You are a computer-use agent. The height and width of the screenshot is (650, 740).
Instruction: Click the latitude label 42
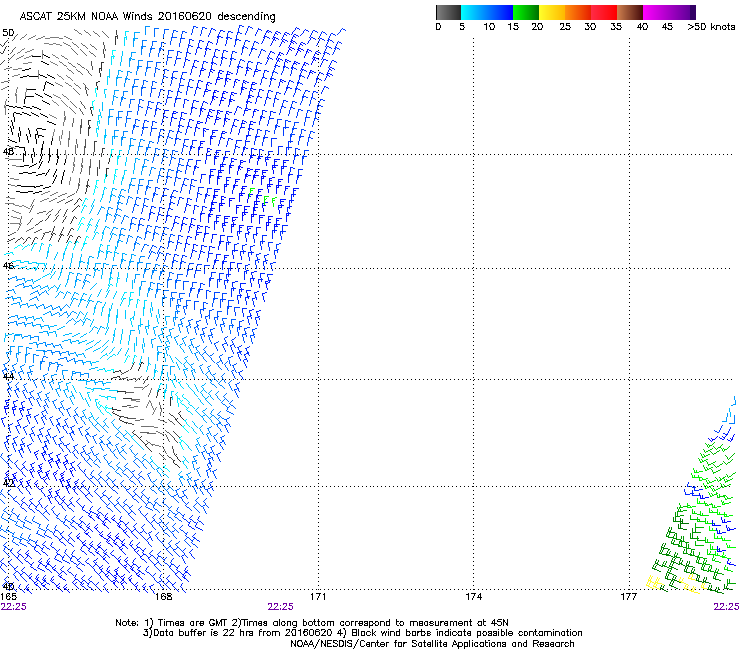(x=8, y=483)
